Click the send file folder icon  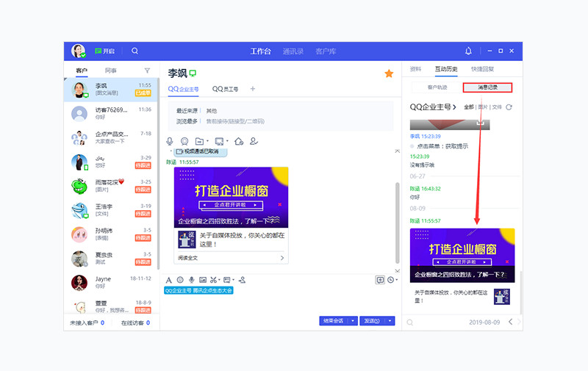(199, 141)
